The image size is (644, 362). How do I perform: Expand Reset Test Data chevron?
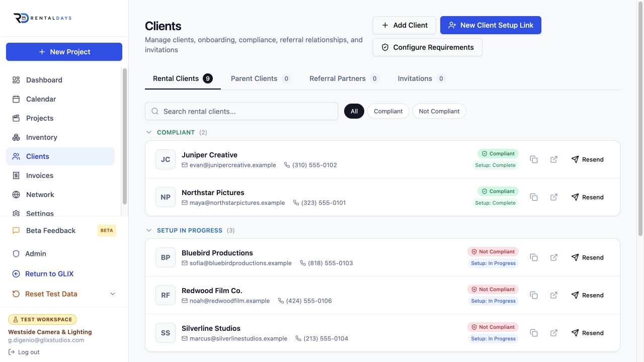113,294
